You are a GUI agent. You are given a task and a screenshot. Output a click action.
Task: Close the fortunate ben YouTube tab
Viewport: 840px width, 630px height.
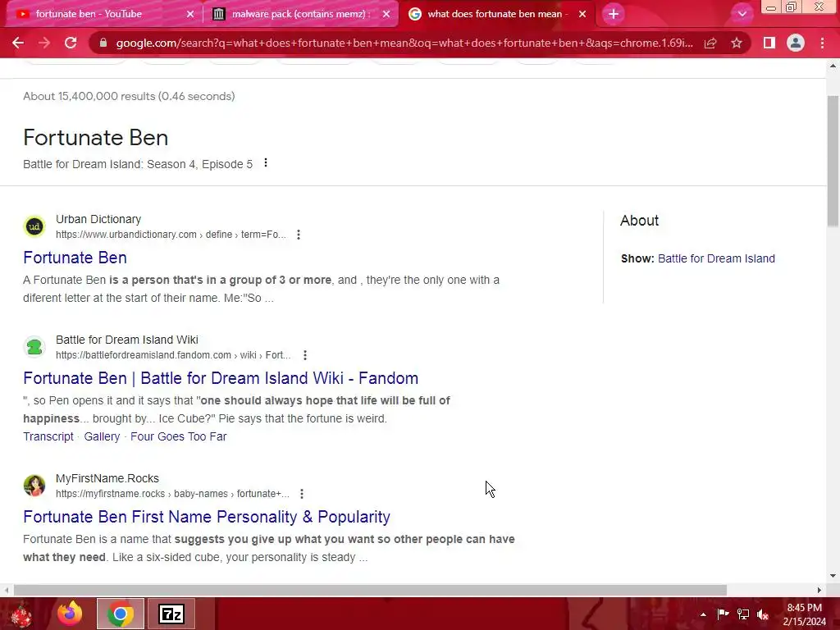[190, 15]
